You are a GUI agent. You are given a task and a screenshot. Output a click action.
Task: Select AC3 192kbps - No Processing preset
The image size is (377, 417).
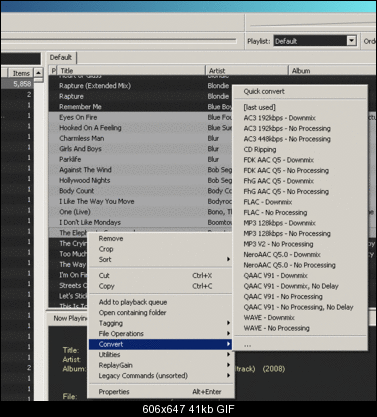pos(300,128)
